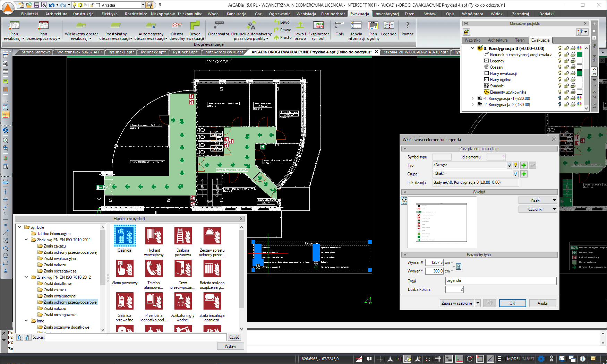Click Zapisz w szablonie button
607x364 pixels.
456,303
